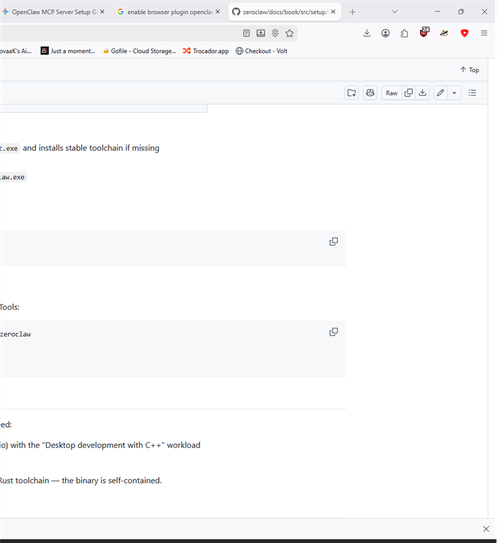The width and height of the screenshot is (500, 543).
Task: Click 'the binary is self-contained.' text
Action: click(111, 481)
